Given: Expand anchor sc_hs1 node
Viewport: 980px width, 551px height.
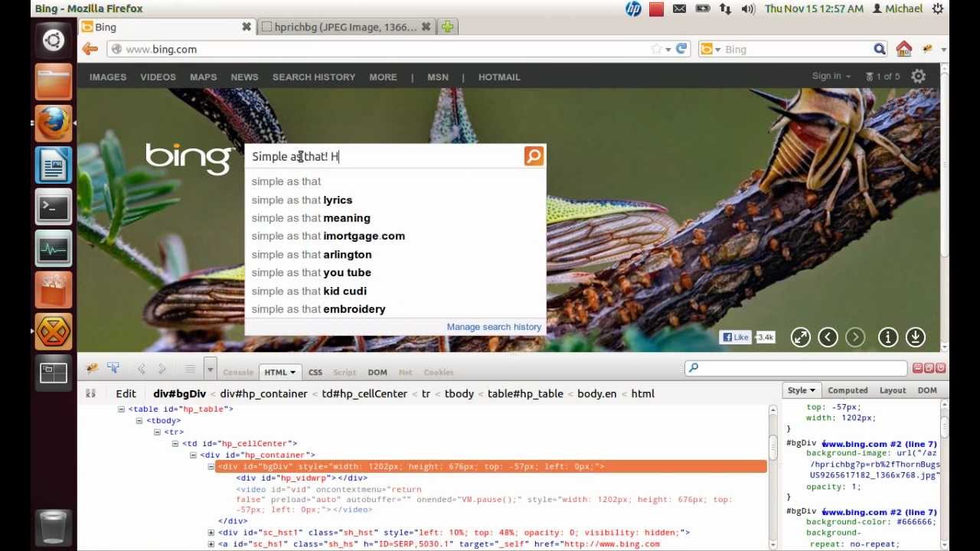Looking at the screenshot, I should (211, 543).
